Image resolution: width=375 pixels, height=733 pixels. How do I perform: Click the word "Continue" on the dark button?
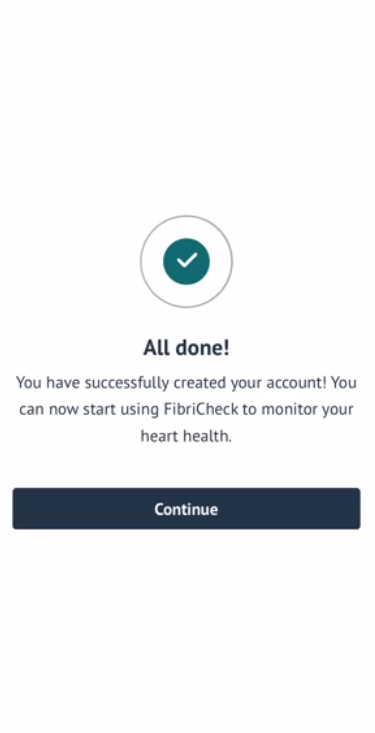click(187, 509)
